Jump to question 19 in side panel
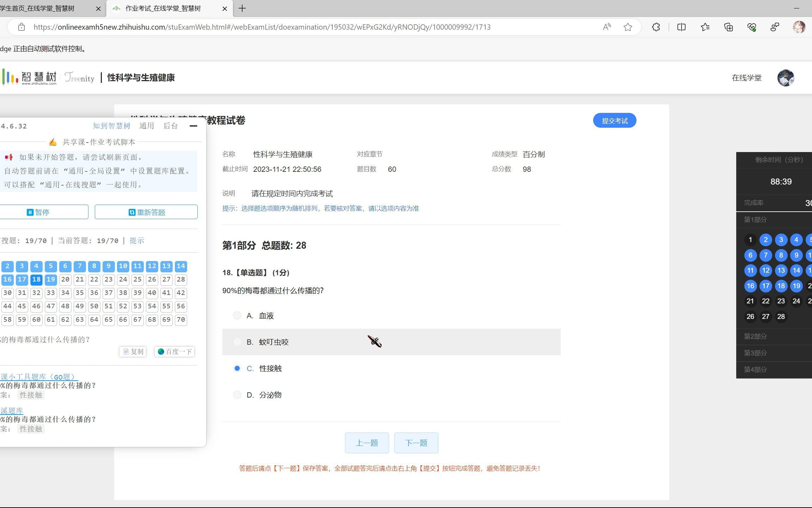This screenshot has width=812, height=508. click(x=796, y=286)
